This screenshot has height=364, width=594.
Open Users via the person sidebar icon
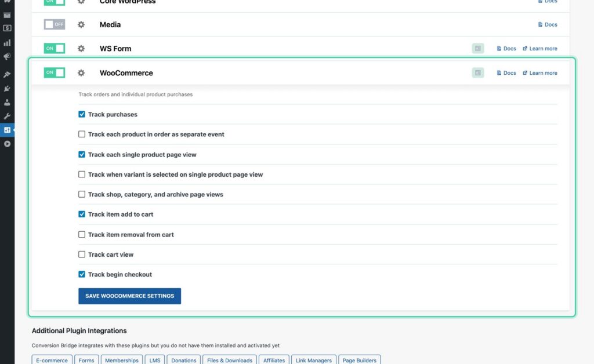click(x=7, y=102)
